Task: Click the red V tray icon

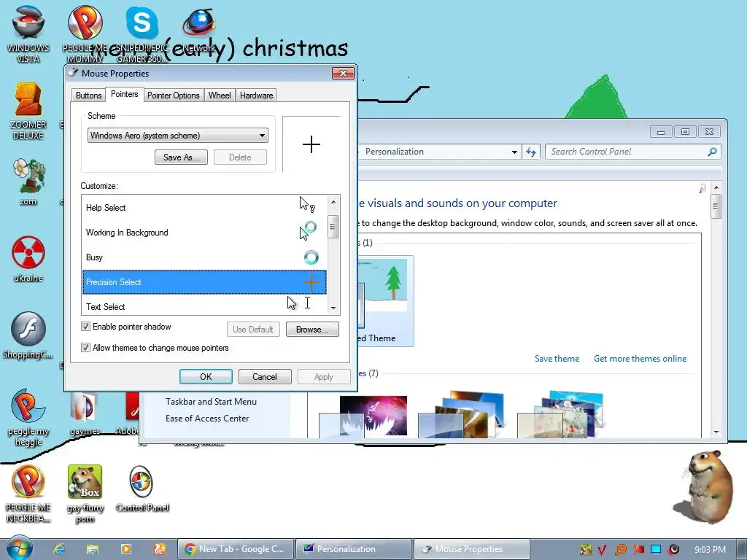Action: click(602, 550)
